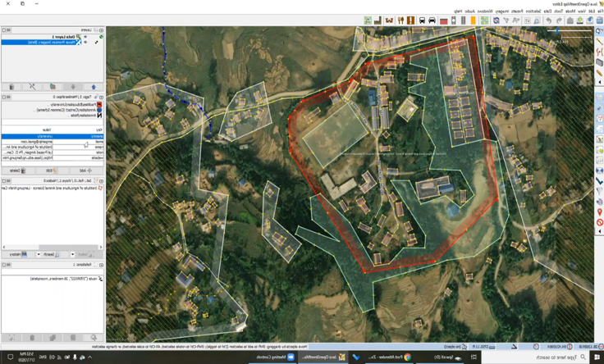The height and width of the screenshot is (364, 604).
Task: Click the Redo arrow in the toolbar
Action: tap(549, 20)
